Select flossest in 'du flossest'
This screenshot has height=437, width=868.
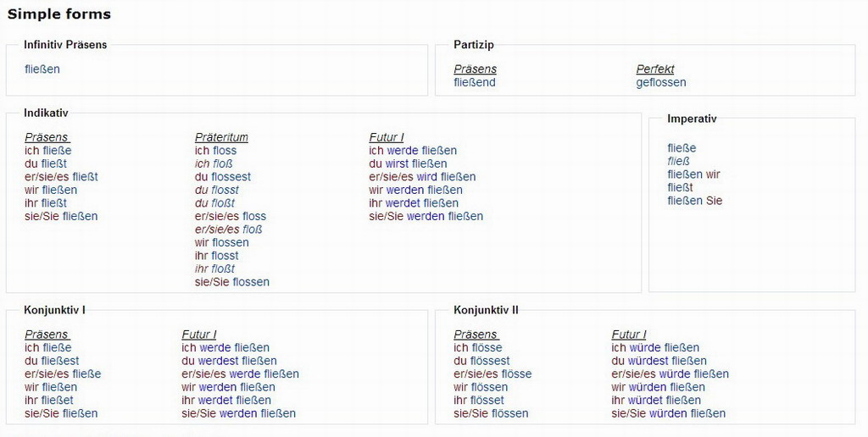click(x=231, y=177)
